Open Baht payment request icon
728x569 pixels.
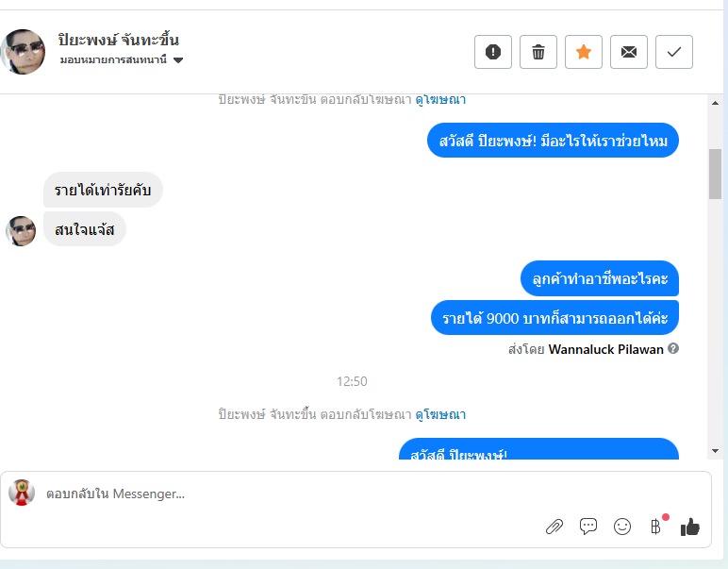click(656, 527)
